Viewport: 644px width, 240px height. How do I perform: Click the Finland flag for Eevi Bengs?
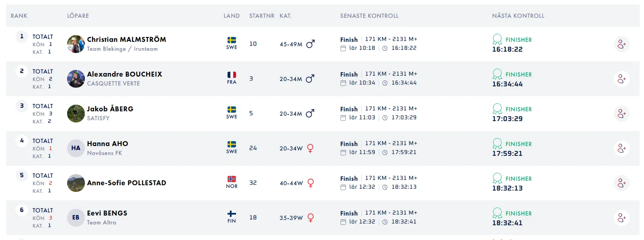[x=232, y=214]
